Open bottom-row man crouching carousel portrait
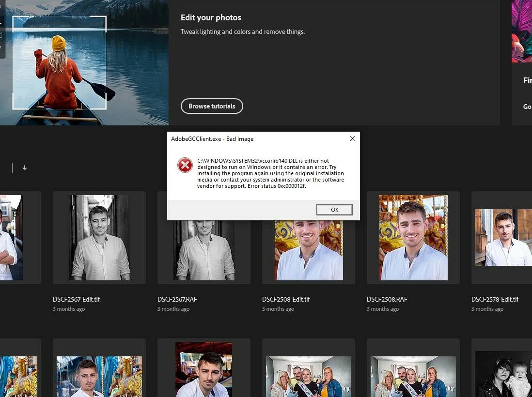 pos(204,369)
